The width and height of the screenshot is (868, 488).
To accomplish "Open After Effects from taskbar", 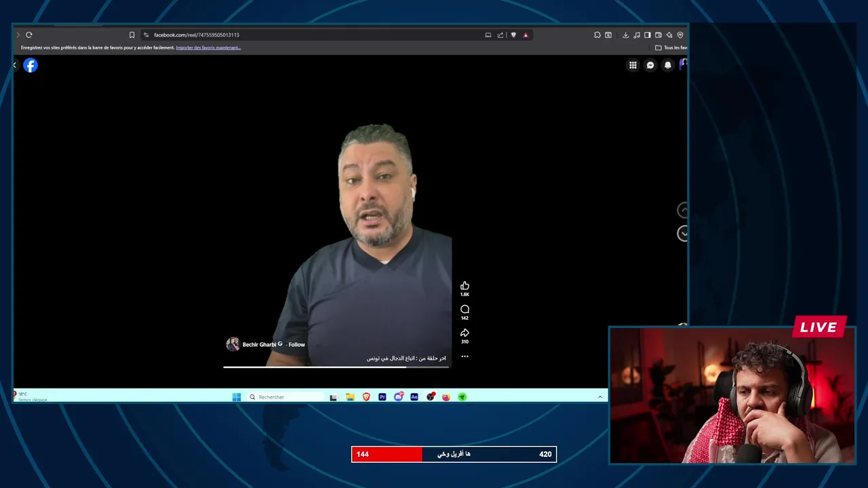I will [414, 397].
